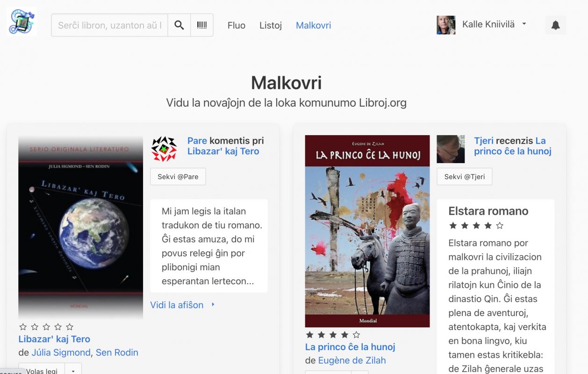Open the notifications bell
The image size is (588, 374).
[x=556, y=25]
